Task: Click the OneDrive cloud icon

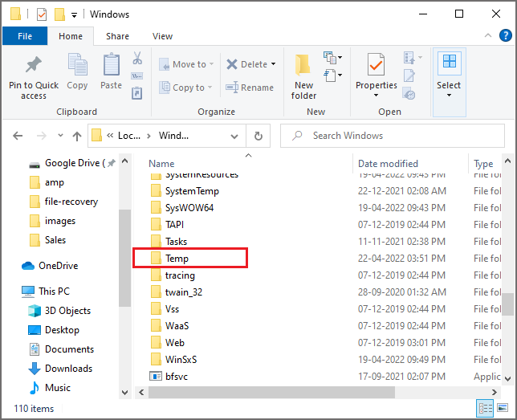Action: click(28, 266)
